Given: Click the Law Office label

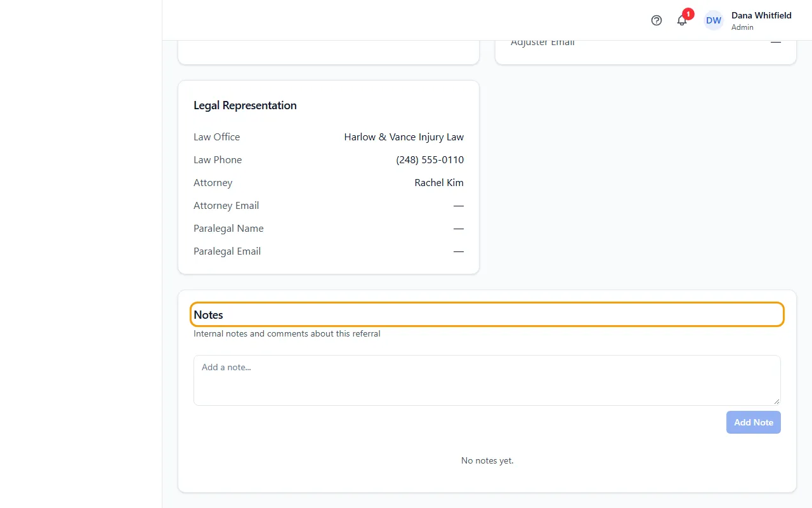Looking at the screenshot, I should (217, 137).
